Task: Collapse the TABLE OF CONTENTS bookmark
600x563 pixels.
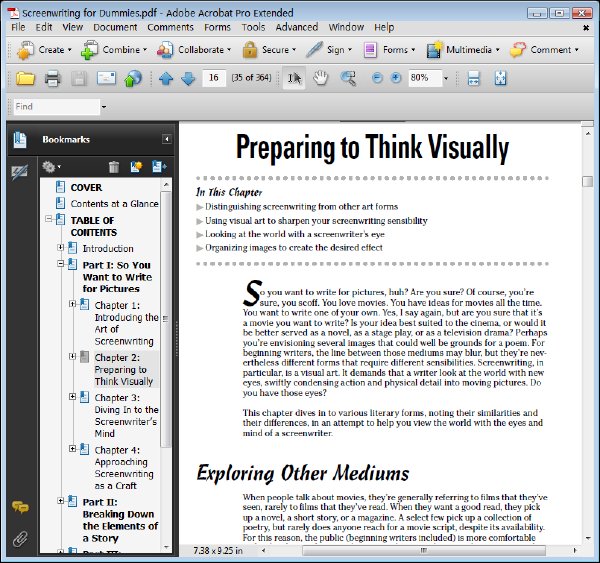Action: click(x=49, y=219)
